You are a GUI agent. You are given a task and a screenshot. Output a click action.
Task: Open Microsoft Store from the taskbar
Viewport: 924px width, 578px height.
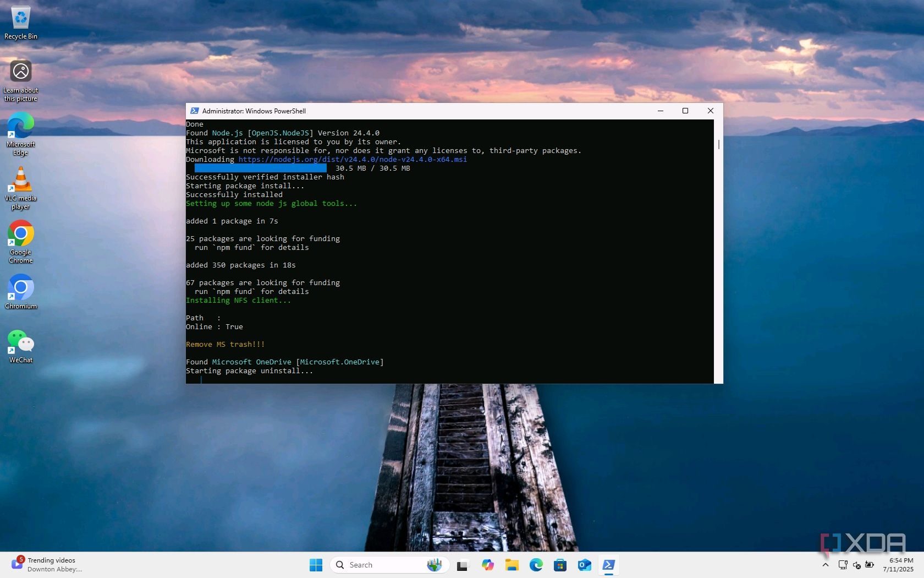[560, 565]
